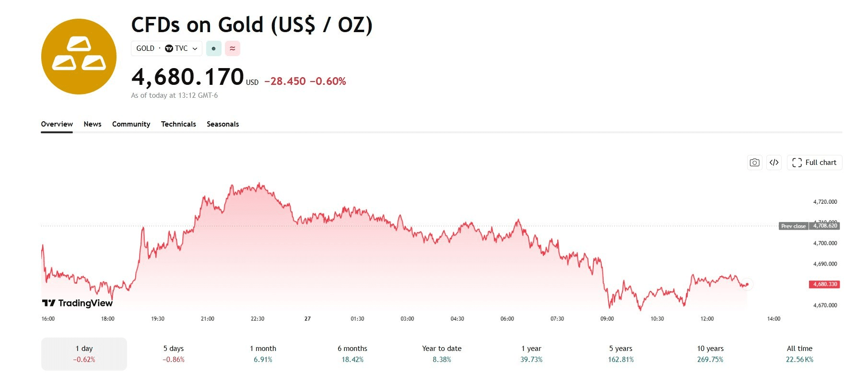This screenshot has height=373, width=868.
Task: Click the green market status dot icon
Action: click(x=213, y=48)
